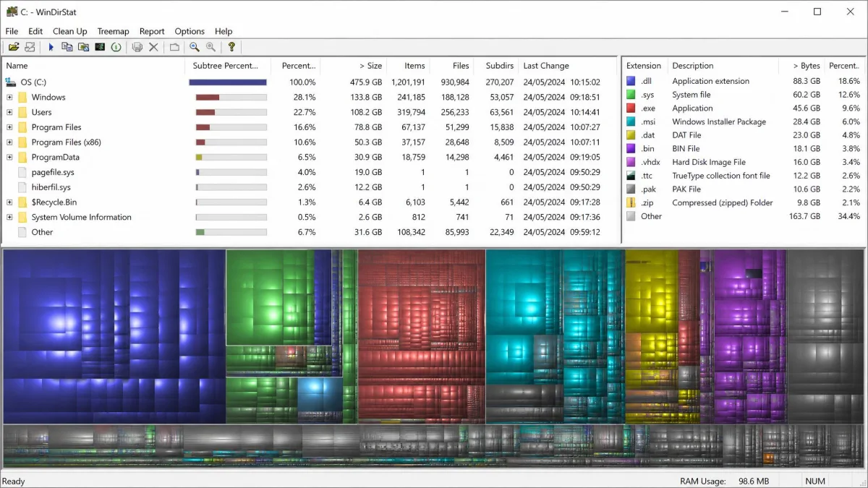Click the $Recycle.Bin folder icon
This screenshot has width=868, height=488.
22,202
